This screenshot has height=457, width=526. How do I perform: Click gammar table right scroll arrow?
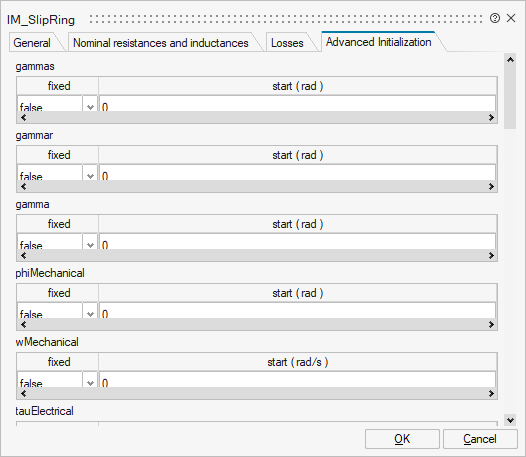[491, 187]
